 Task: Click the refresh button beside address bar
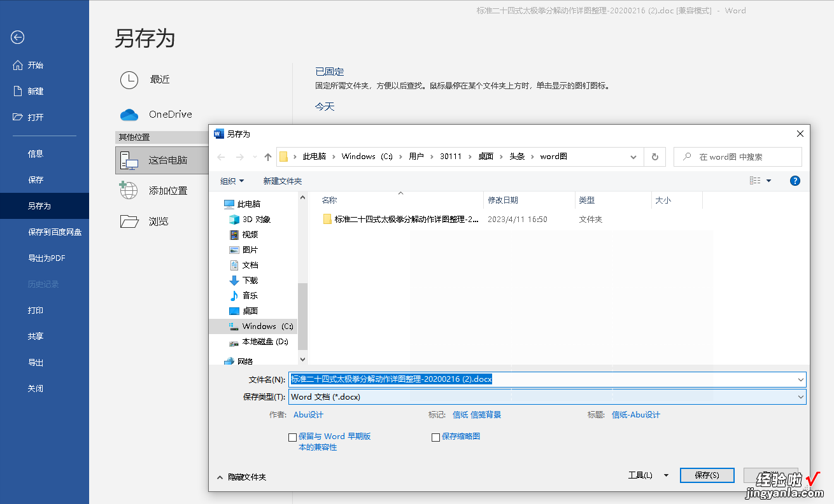(x=654, y=157)
